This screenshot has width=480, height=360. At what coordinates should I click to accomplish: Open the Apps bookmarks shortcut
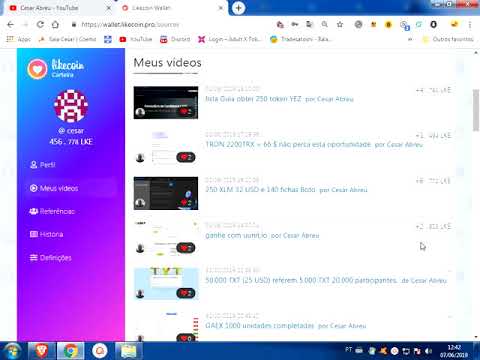click(19, 39)
